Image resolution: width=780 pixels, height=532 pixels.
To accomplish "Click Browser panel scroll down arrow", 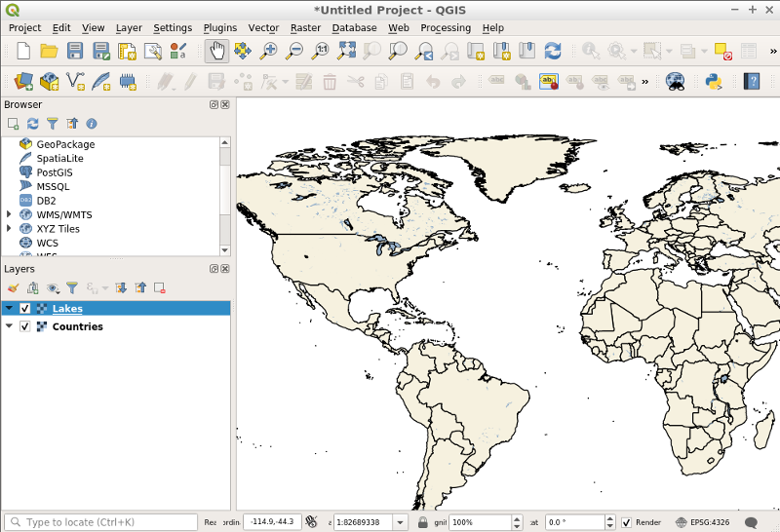I will [225, 250].
